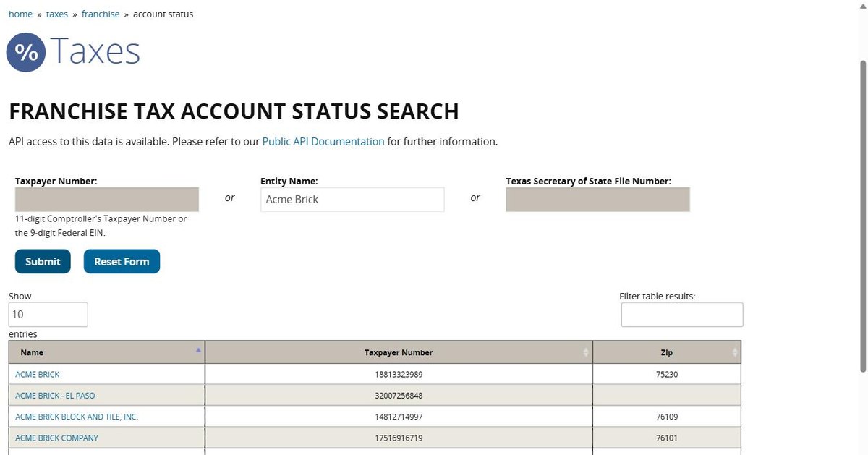Click the percent Taxes logo icon
The image size is (868, 455).
pos(26,52)
